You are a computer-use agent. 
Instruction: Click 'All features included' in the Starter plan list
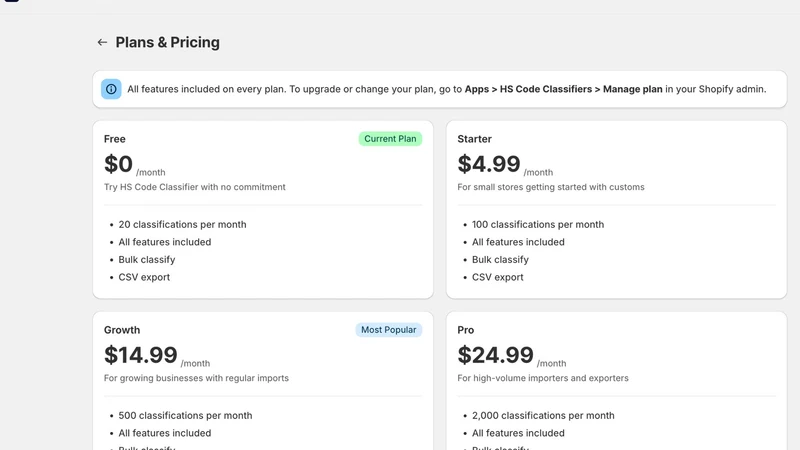click(x=518, y=242)
